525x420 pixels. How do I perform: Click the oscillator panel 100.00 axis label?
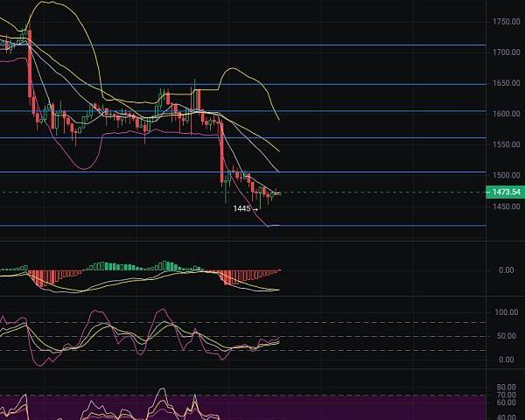506,312
